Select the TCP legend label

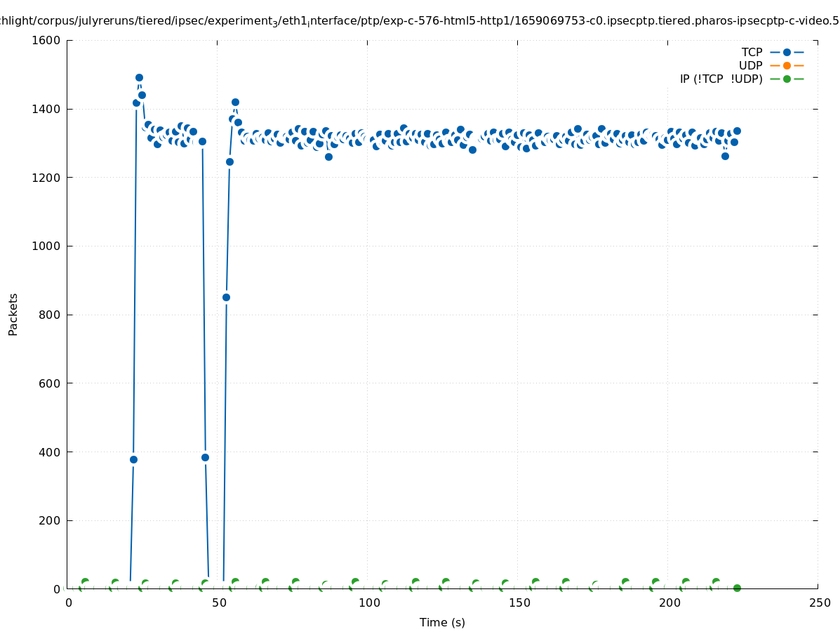pos(752,52)
